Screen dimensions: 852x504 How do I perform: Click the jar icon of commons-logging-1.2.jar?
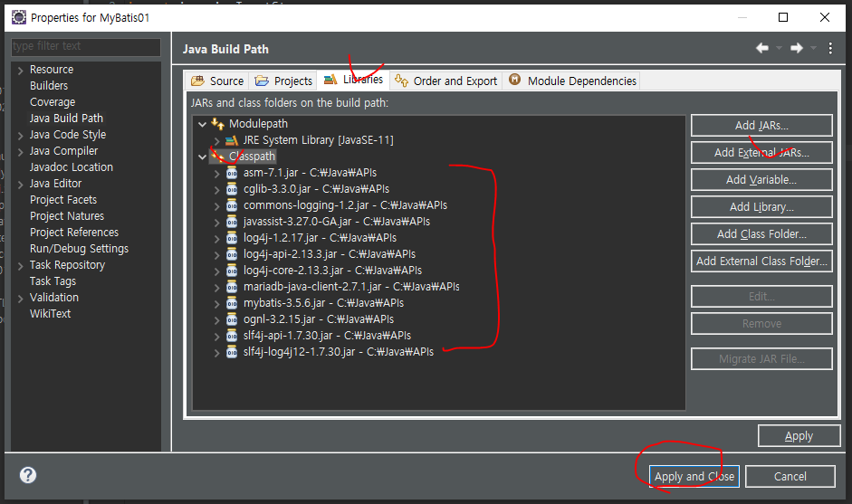[232, 205]
